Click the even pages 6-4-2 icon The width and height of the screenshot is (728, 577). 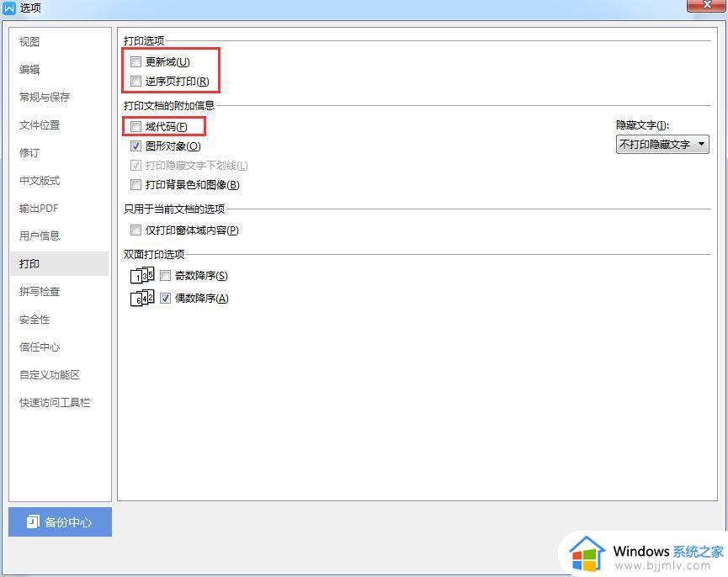pyautogui.click(x=142, y=299)
